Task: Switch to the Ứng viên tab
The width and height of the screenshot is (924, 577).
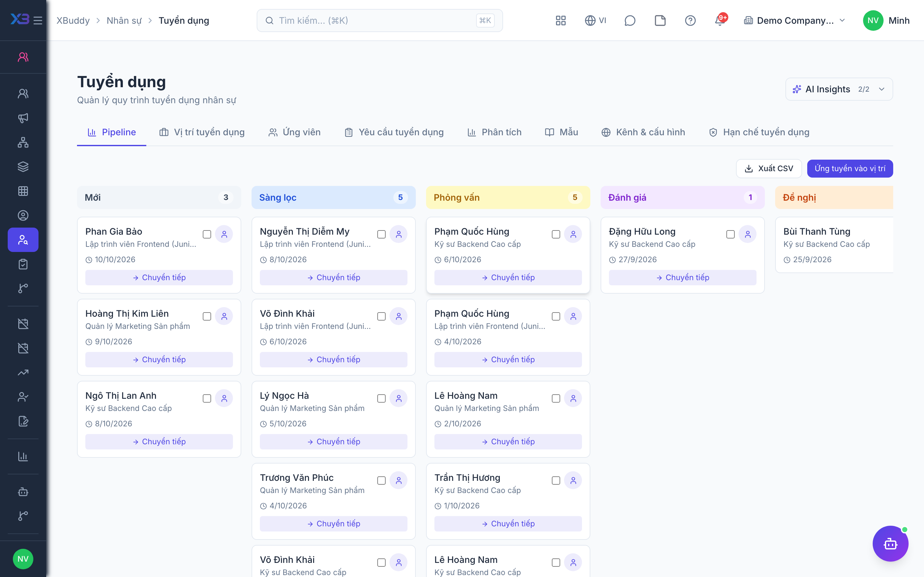Action: [295, 132]
